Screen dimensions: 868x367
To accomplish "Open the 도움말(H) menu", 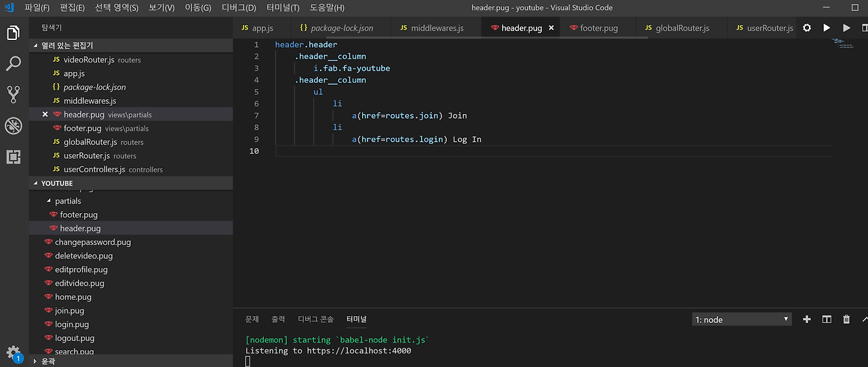I will pyautogui.click(x=327, y=7).
